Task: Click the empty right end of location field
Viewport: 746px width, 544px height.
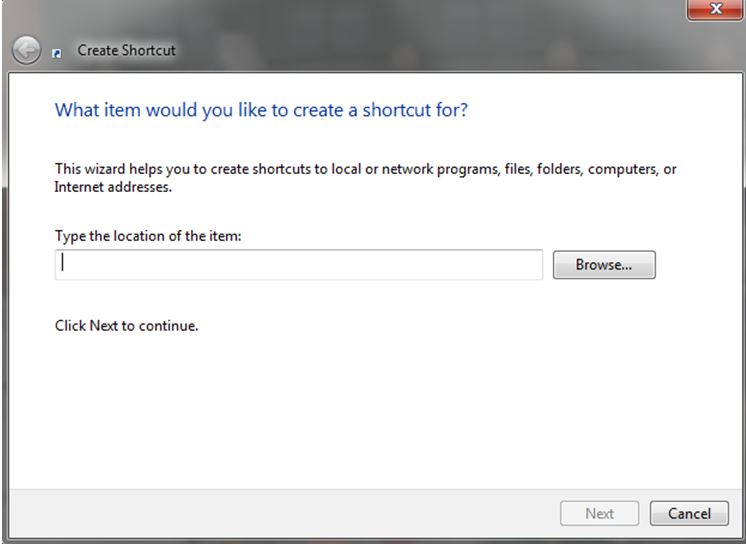Action: tap(520, 265)
